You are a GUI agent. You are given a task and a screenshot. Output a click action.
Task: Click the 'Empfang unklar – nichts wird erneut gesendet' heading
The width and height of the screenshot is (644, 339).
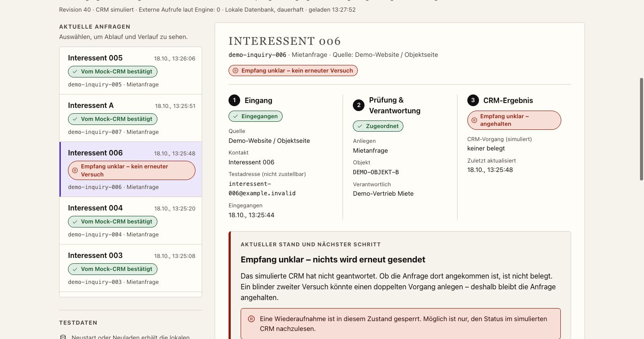coord(333,260)
